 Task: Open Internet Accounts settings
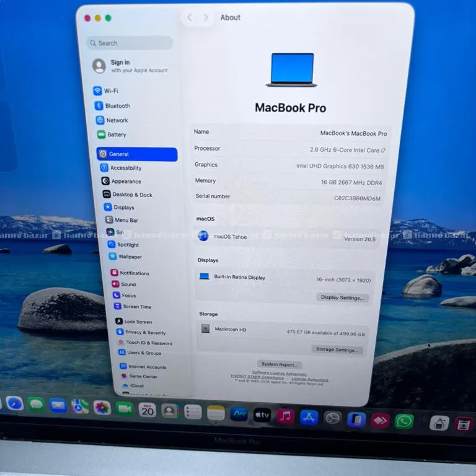(143, 367)
